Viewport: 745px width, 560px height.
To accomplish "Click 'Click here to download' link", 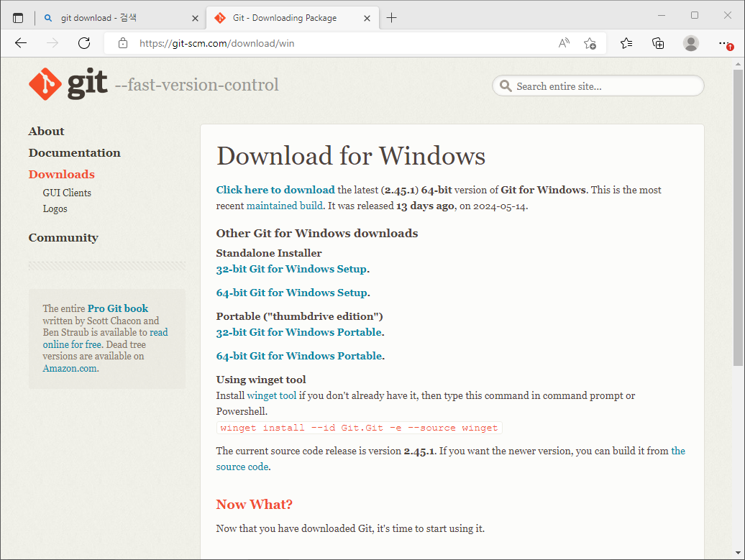I will point(275,190).
